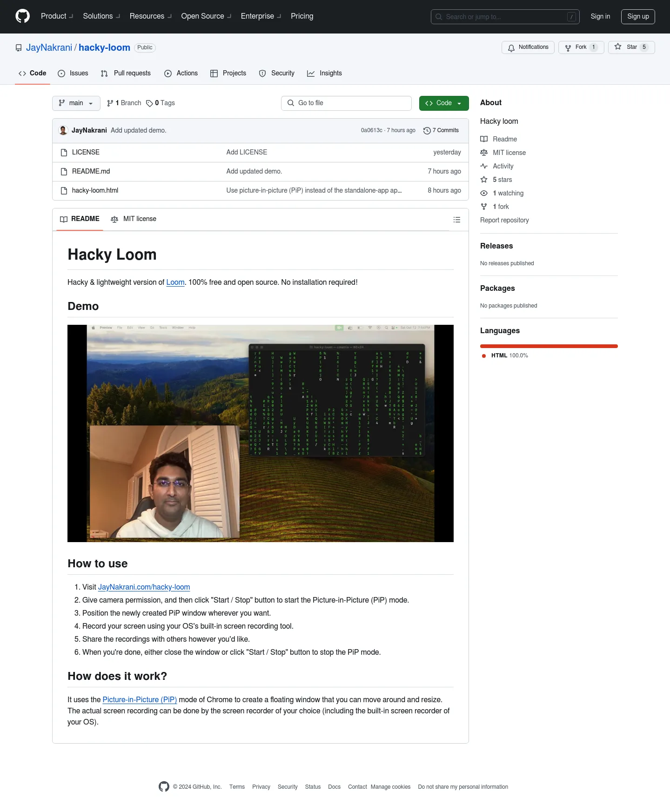Screen dimensions: 670x812
Task: Open the Activity link in About
Action: click(x=497, y=166)
